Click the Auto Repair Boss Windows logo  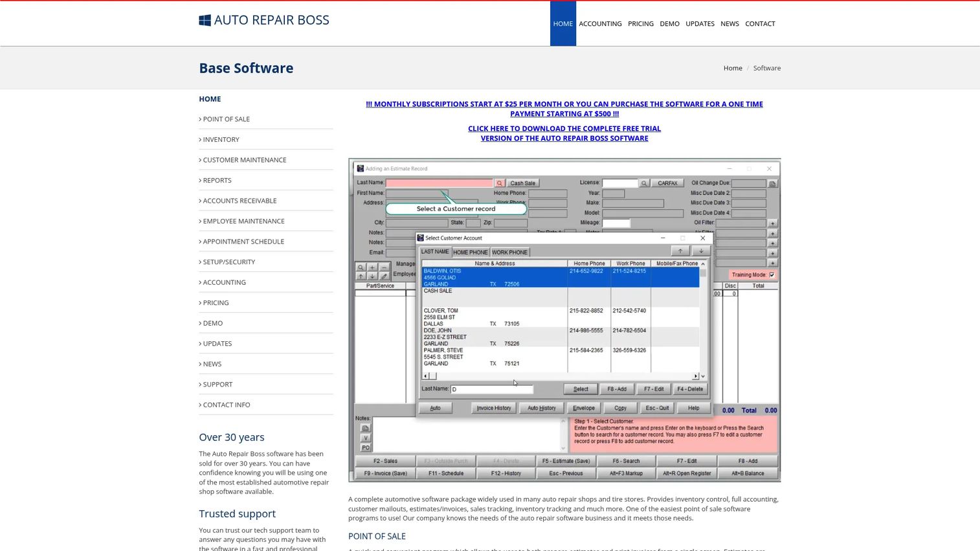coord(205,20)
